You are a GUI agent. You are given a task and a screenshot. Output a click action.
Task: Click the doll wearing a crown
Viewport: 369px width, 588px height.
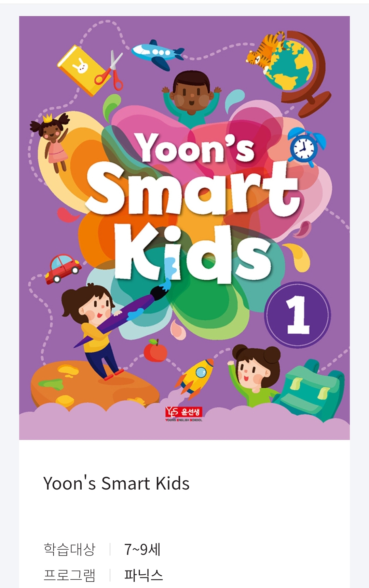(52, 141)
